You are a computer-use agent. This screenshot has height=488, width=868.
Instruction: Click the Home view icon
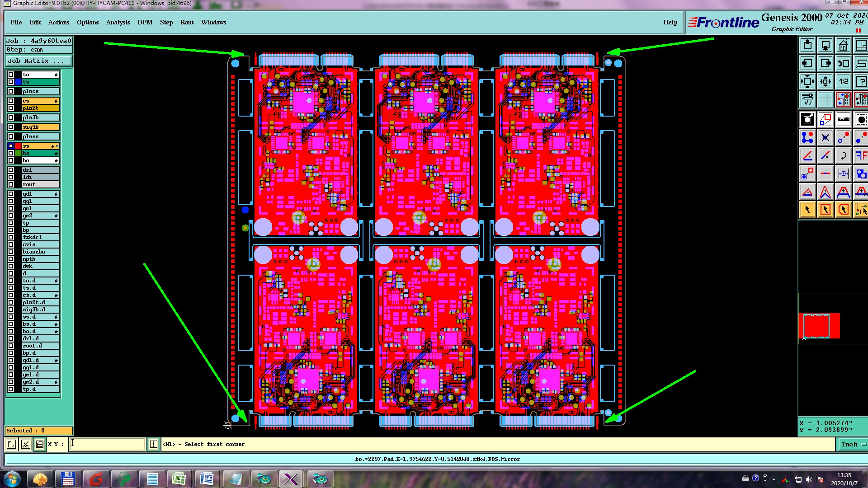point(843,46)
